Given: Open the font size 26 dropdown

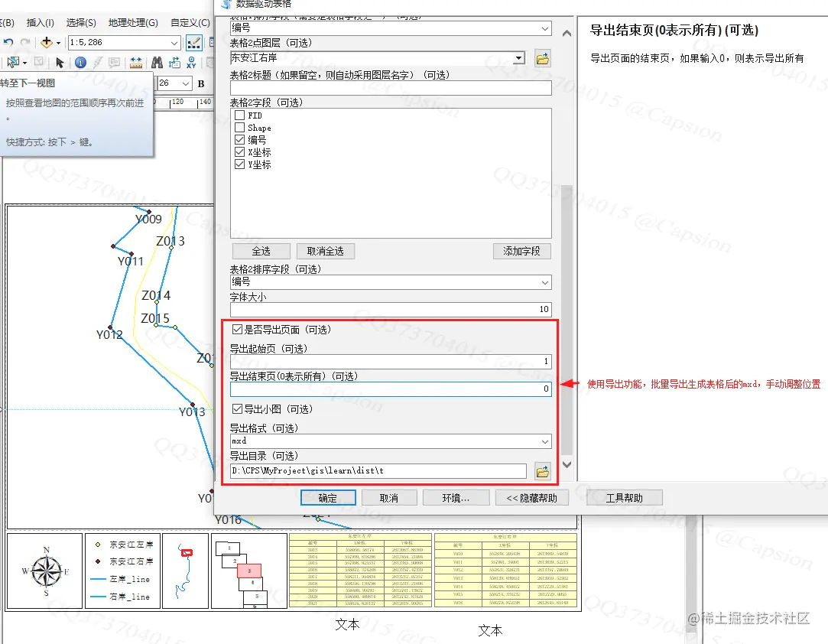Looking at the screenshot, I should [x=185, y=83].
